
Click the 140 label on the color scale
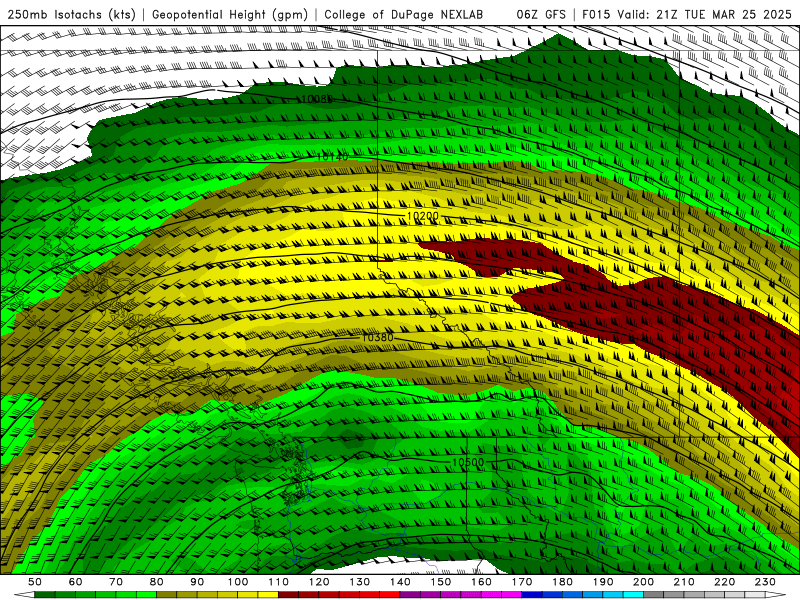pos(400,582)
